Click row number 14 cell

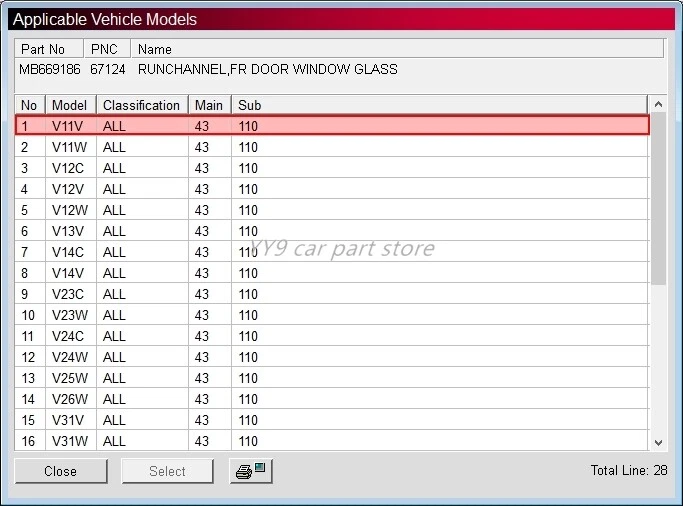click(x=28, y=399)
